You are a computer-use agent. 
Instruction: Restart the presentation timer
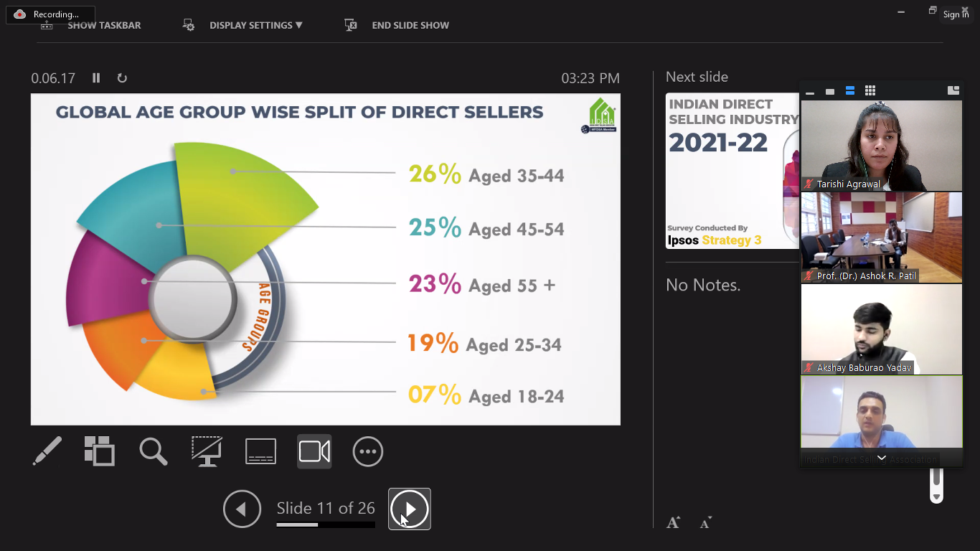[122, 78]
